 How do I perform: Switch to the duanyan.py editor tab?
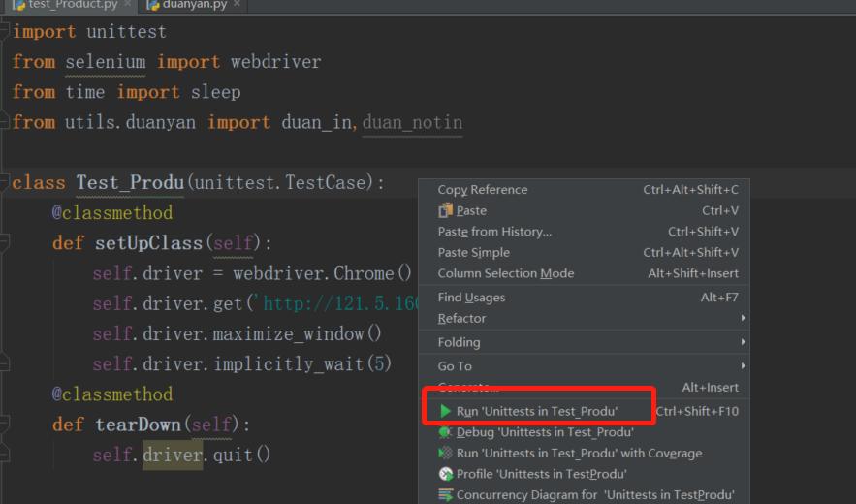194,5
